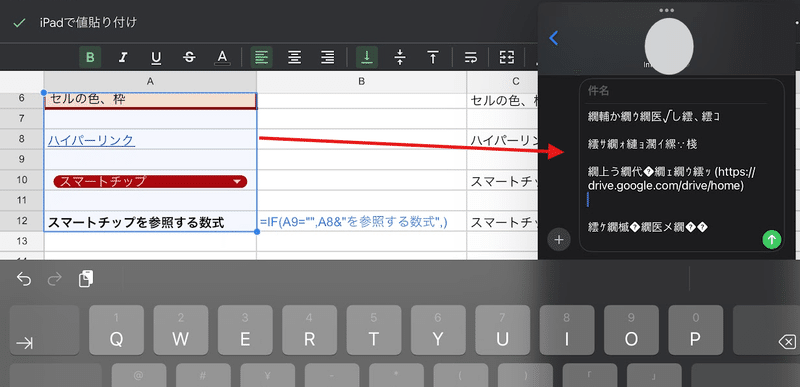Apply strikethrough formatting
Viewport: 800px width, 387px height.
pyautogui.click(x=189, y=58)
